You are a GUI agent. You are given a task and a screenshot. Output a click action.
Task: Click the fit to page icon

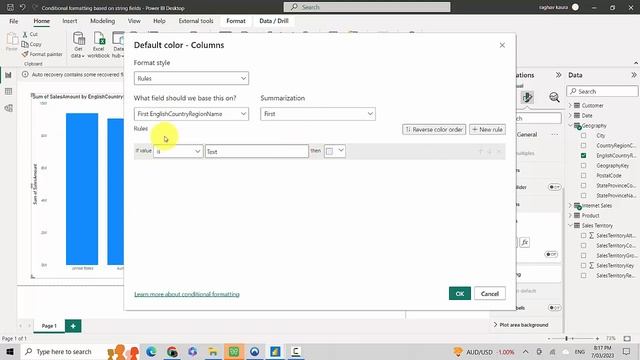click(627, 338)
